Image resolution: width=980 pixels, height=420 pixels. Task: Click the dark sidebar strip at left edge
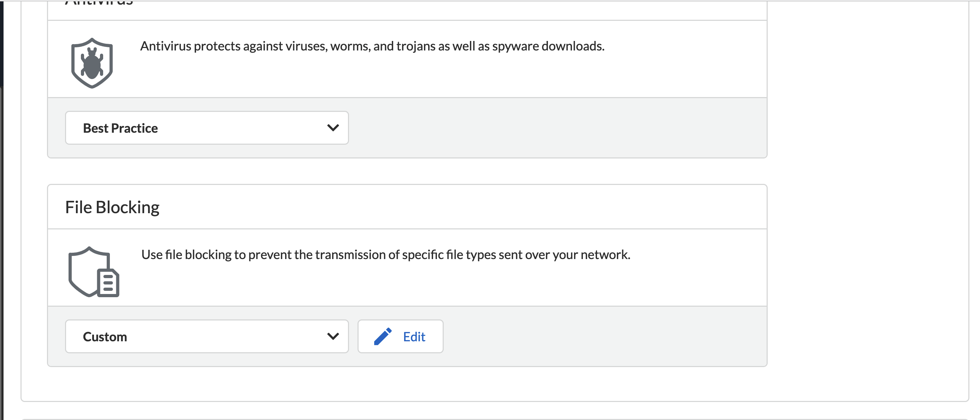click(x=1, y=42)
